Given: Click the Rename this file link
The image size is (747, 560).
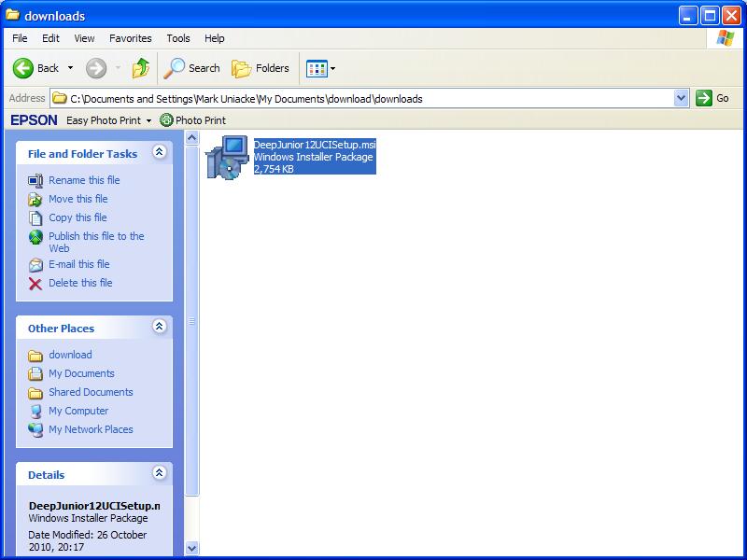Looking at the screenshot, I should tap(84, 180).
